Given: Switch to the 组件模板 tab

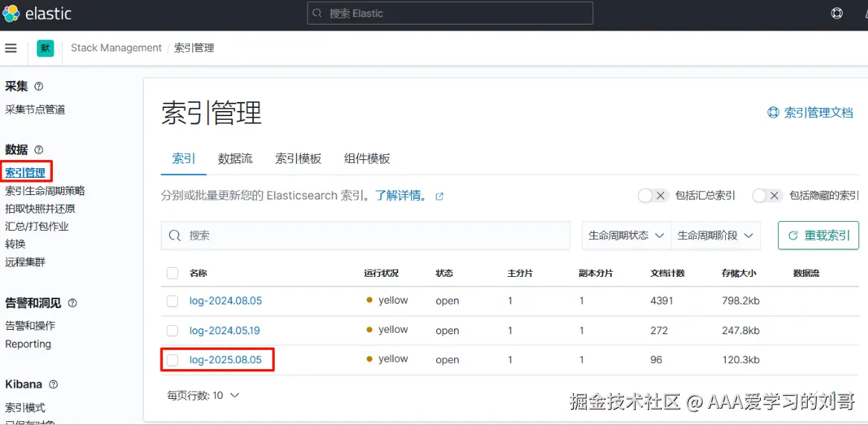Looking at the screenshot, I should click(367, 159).
